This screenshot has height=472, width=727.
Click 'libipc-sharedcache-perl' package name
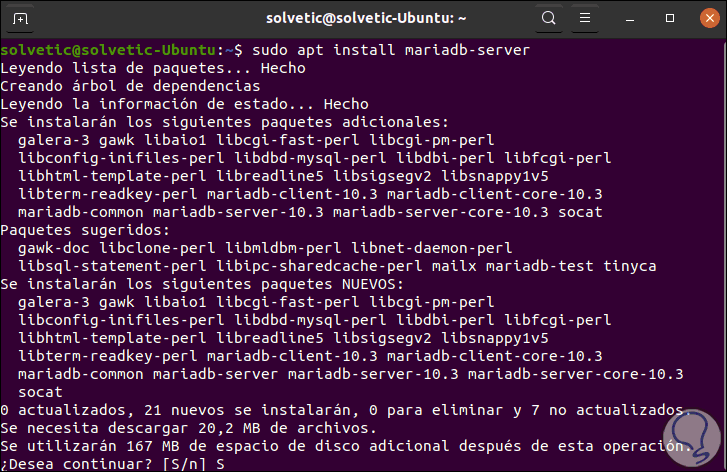click(x=319, y=266)
